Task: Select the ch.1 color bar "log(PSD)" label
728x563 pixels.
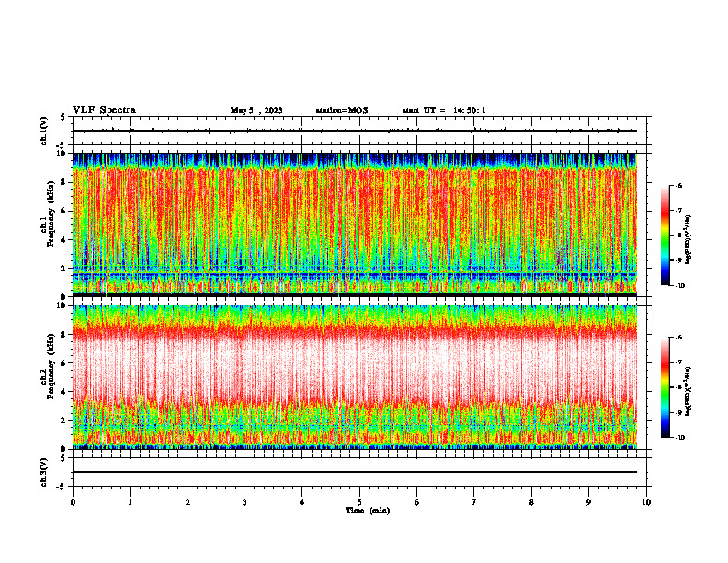Action: (688, 240)
